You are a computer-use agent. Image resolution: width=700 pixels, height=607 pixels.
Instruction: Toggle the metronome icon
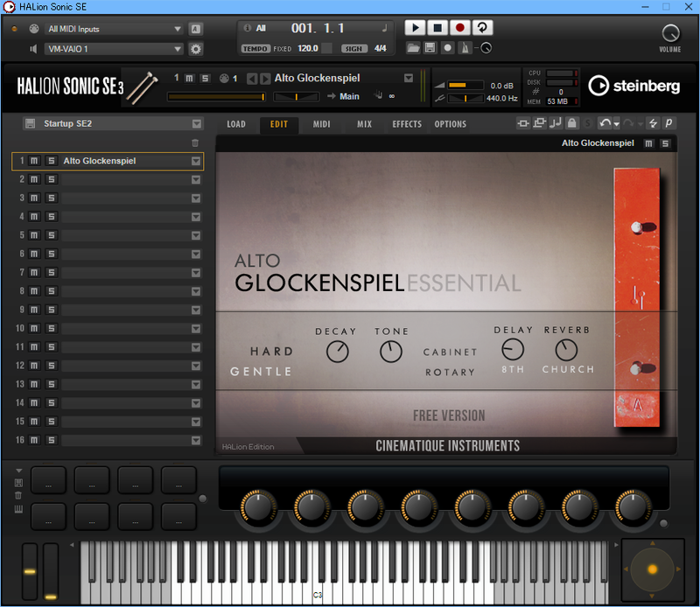465,48
